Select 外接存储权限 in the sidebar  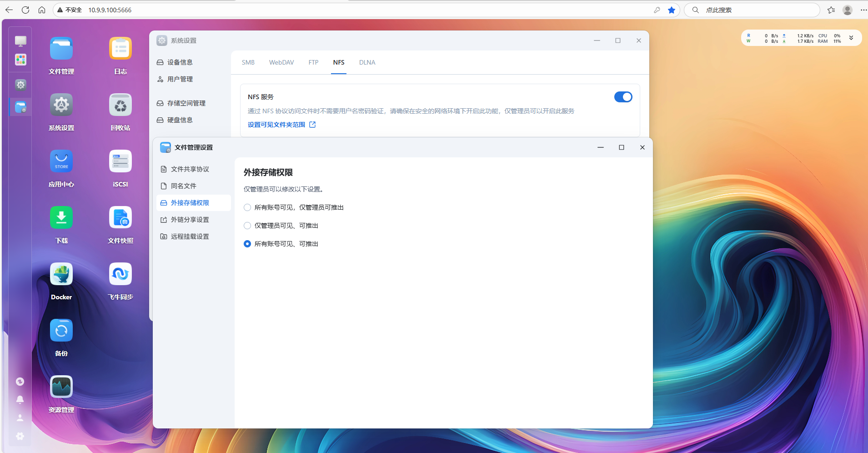194,203
